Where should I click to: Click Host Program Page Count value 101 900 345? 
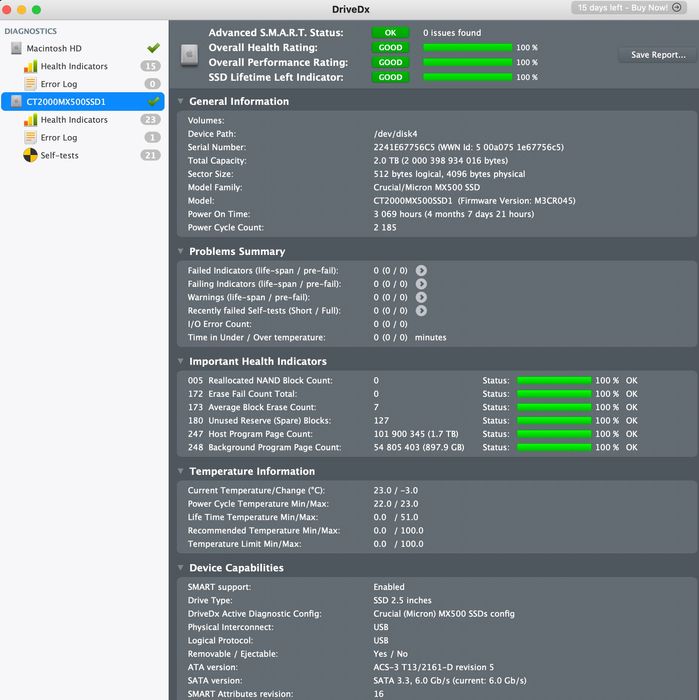[x=399, y=434]
